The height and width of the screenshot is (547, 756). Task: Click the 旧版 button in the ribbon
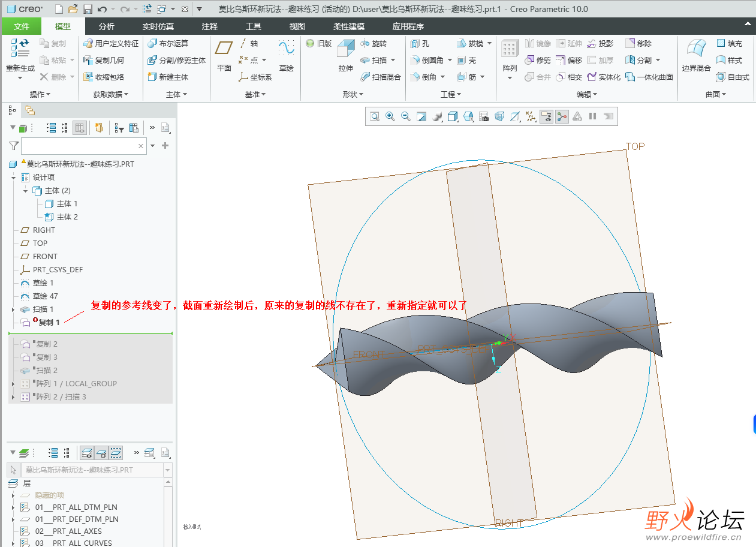point(319,44)
